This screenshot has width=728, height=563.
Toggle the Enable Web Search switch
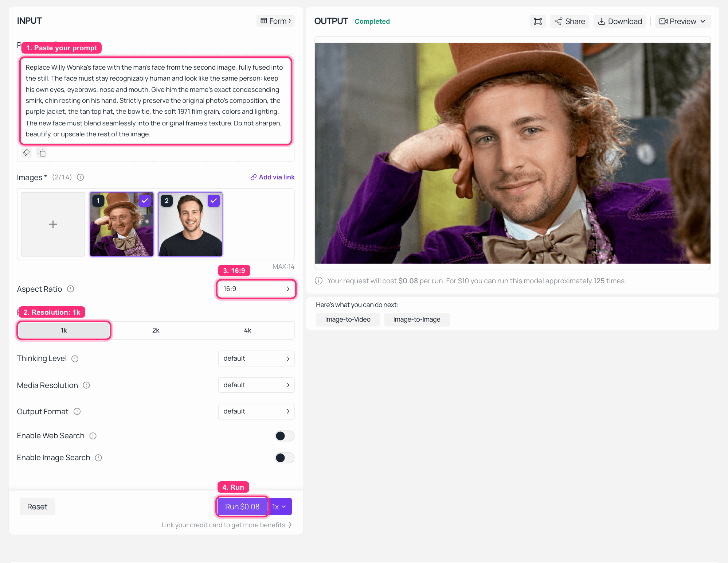tap(285, 436)
